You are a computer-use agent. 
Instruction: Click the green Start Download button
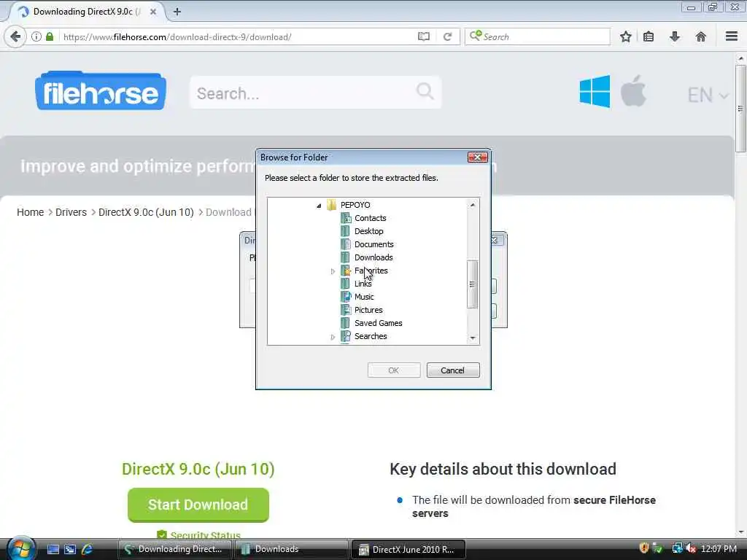pyautogui.click(x=198, y=505)
